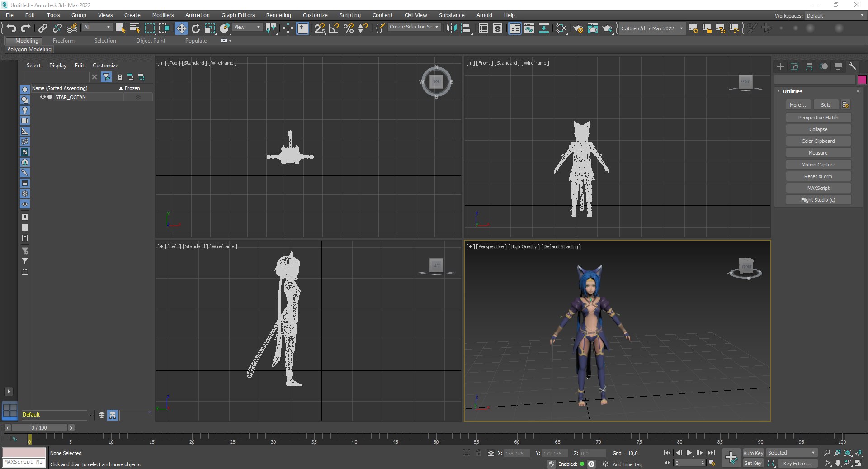Image resolution: width=868 pixels, height=469 pixels.
Task: Open the Curve Editor icon
Action: point(529,28)
